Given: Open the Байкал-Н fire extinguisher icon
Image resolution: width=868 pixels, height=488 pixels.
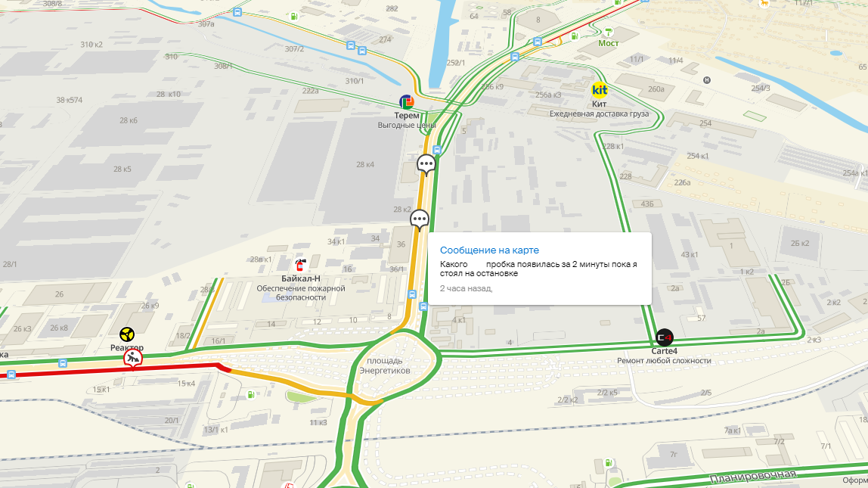Looking at the screenshot, I should click(301, 265).
